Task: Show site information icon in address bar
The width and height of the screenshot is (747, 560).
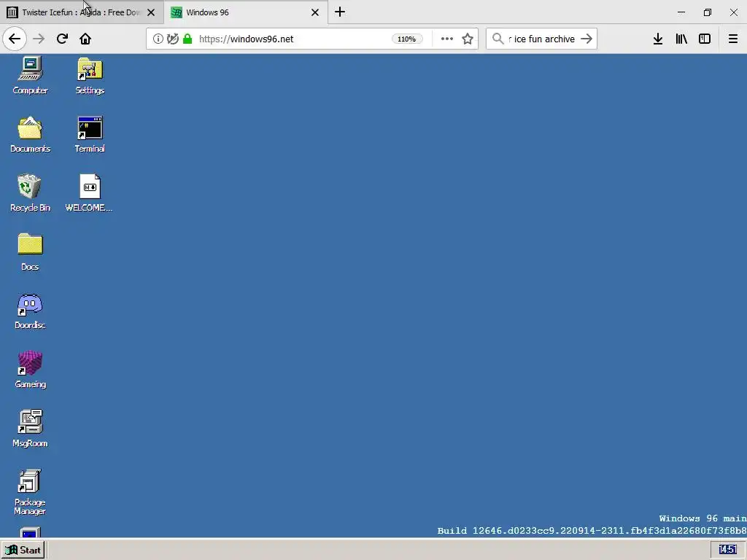Action: click(x=158, y=39)
